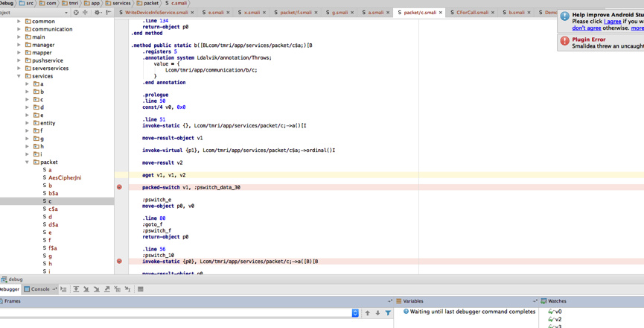Open the project panel settings gear
This screenshot has height=328, width=644.
(x=97, y=13)
